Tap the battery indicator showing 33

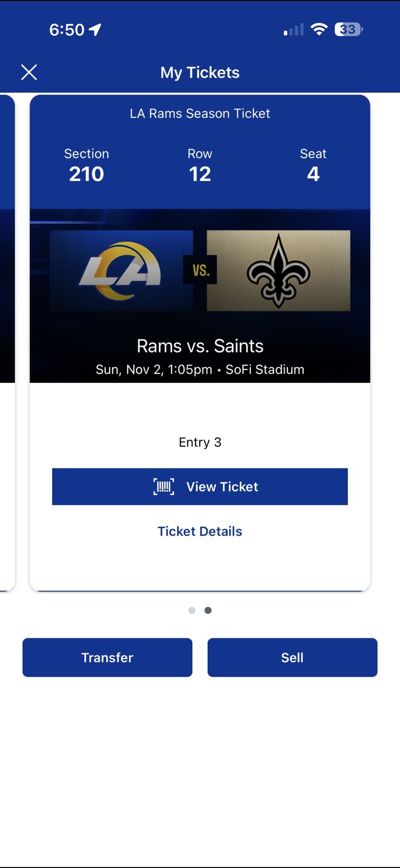coord(348,29)
